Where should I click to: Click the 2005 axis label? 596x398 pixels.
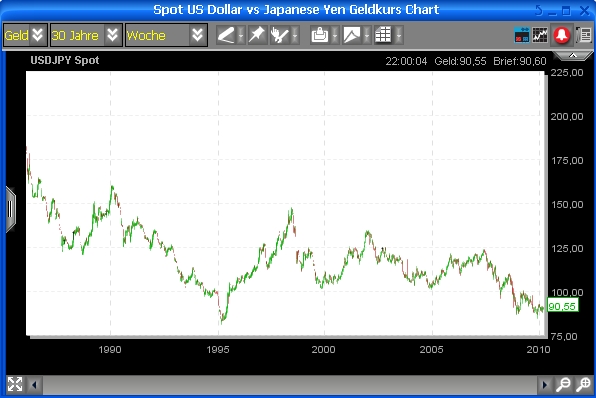click(431, 349)
